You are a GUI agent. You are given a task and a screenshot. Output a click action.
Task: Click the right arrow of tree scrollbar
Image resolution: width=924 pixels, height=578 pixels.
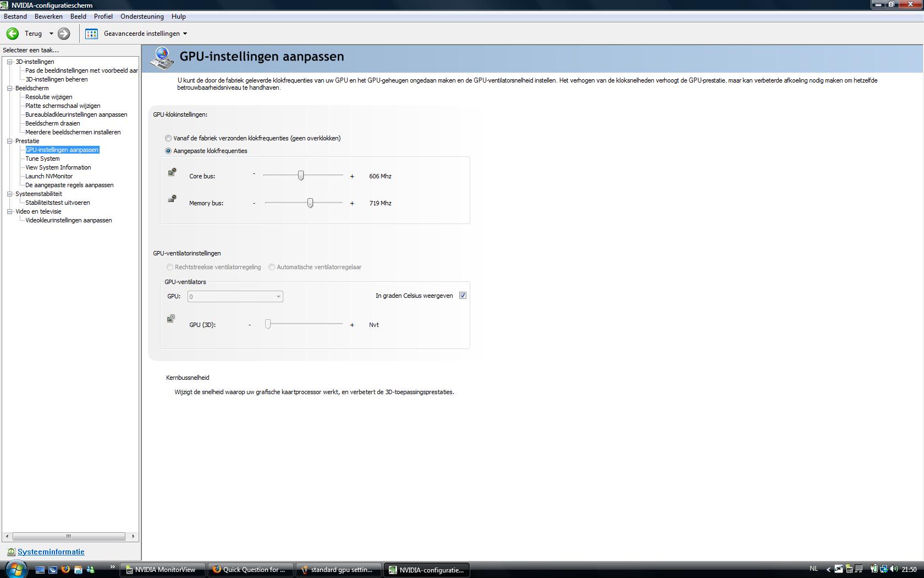[133, 536]
